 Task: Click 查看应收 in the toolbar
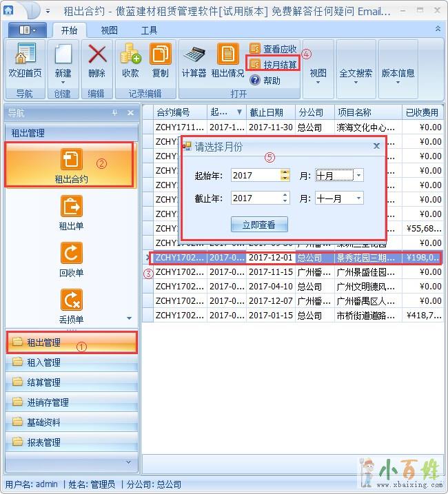274,49
